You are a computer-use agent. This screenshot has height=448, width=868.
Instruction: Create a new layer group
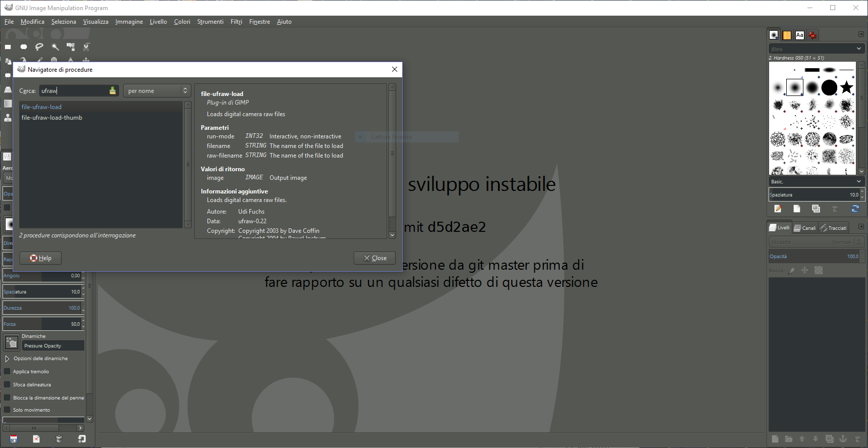click(x=789, y=439)
